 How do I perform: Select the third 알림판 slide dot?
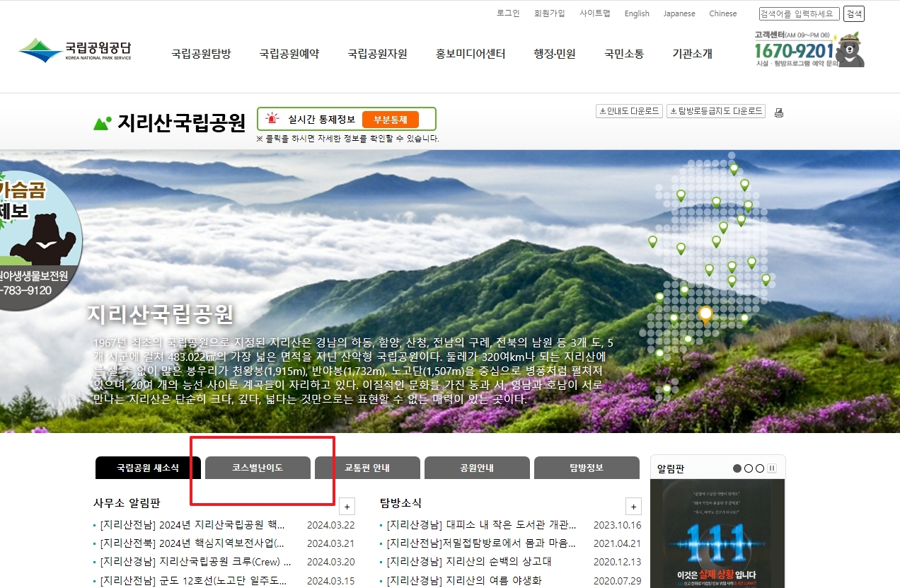coord(760,468)
